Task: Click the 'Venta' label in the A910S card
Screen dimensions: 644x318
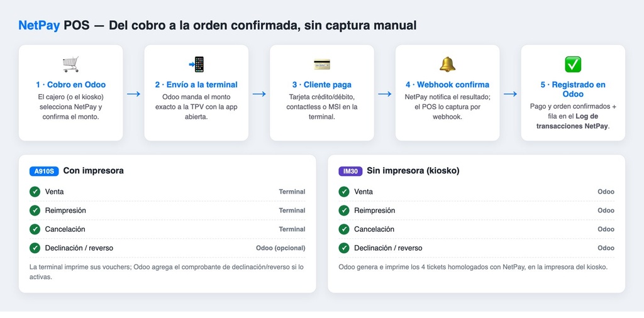Action: tap(54, 192)
